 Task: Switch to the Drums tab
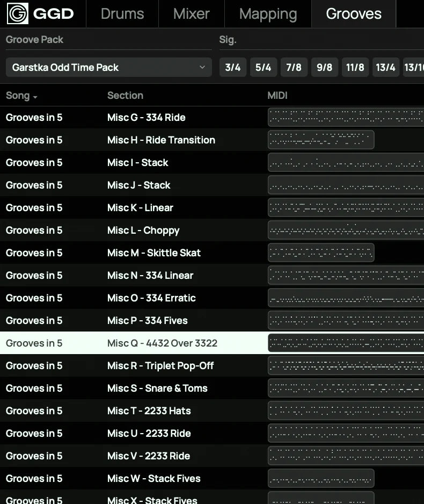[122, 14]
